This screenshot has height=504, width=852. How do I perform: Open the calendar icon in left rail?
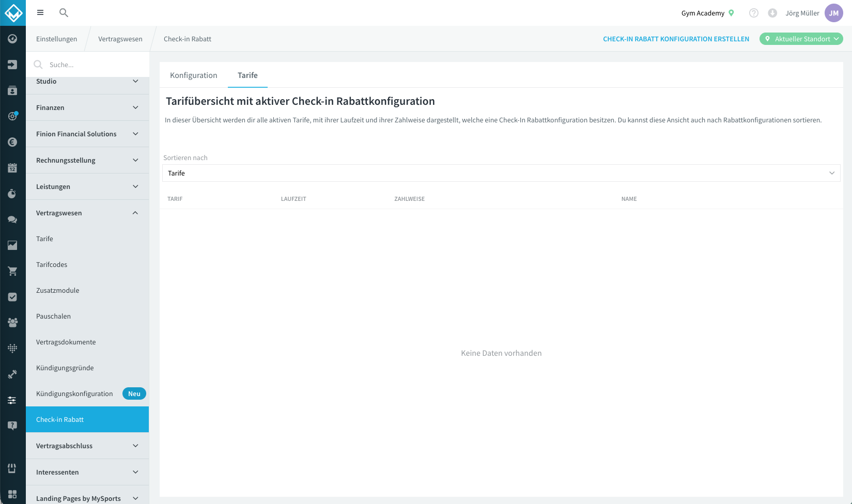[x=12, y=168]
